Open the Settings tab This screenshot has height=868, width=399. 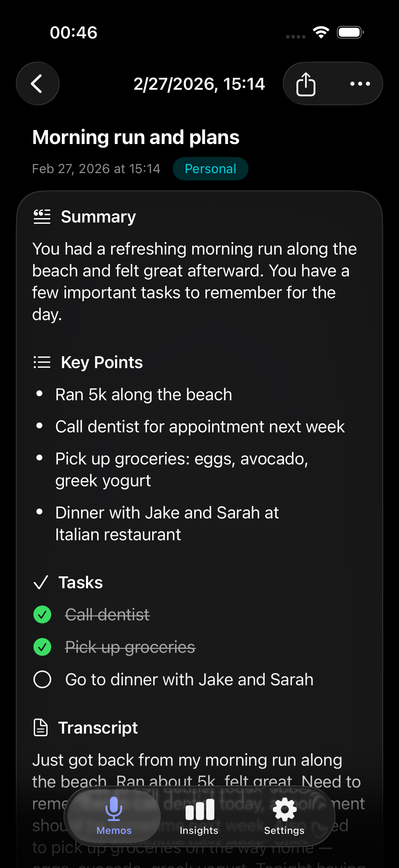coord(285,816)
